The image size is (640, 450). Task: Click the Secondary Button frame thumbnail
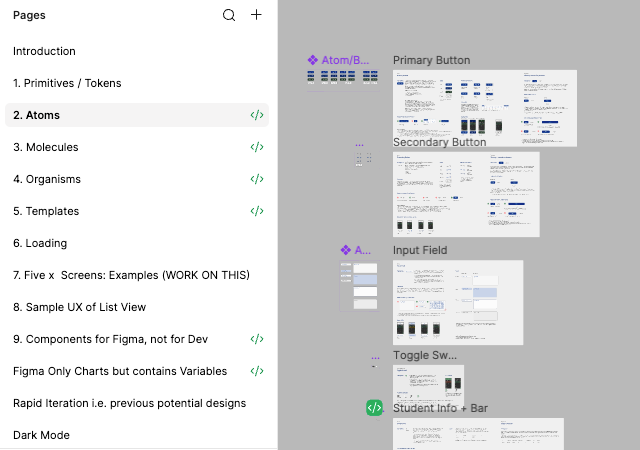point(466,194)
